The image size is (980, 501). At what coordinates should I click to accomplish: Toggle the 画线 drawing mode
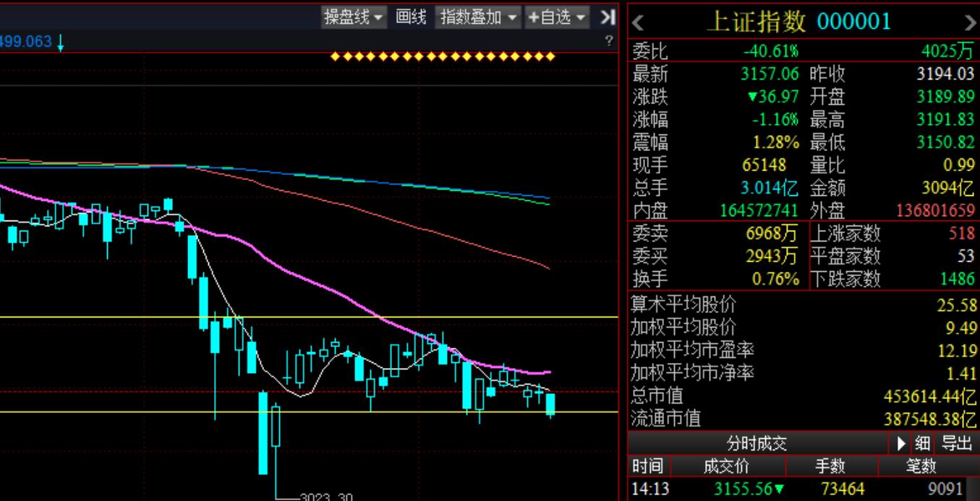tap(410, 17)
